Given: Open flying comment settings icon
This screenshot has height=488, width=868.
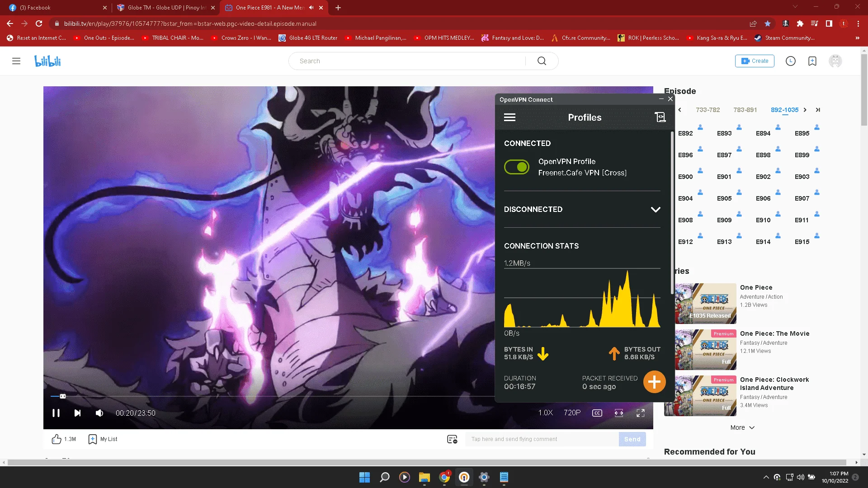Looking at the screenshot, I should click(x=452, y=439).
